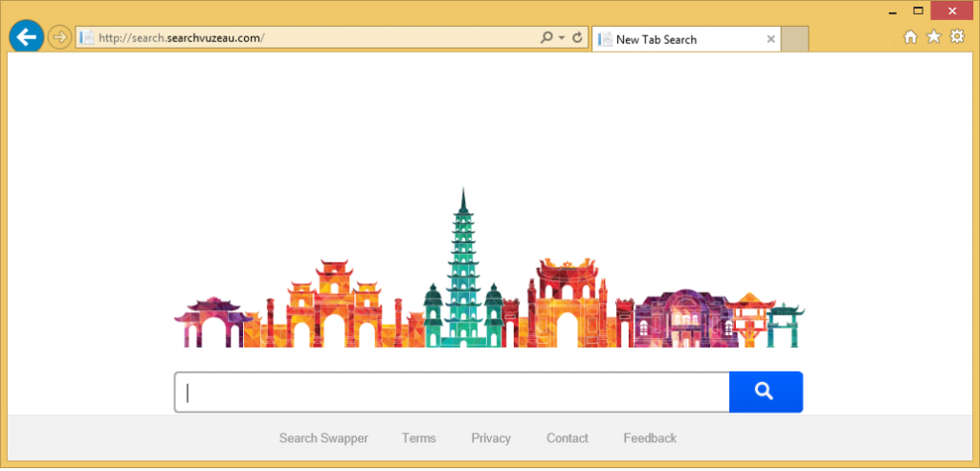Viewport: 980px width, 471px height.
Task: Follow the Contact footer link
Action: point(568,438)
